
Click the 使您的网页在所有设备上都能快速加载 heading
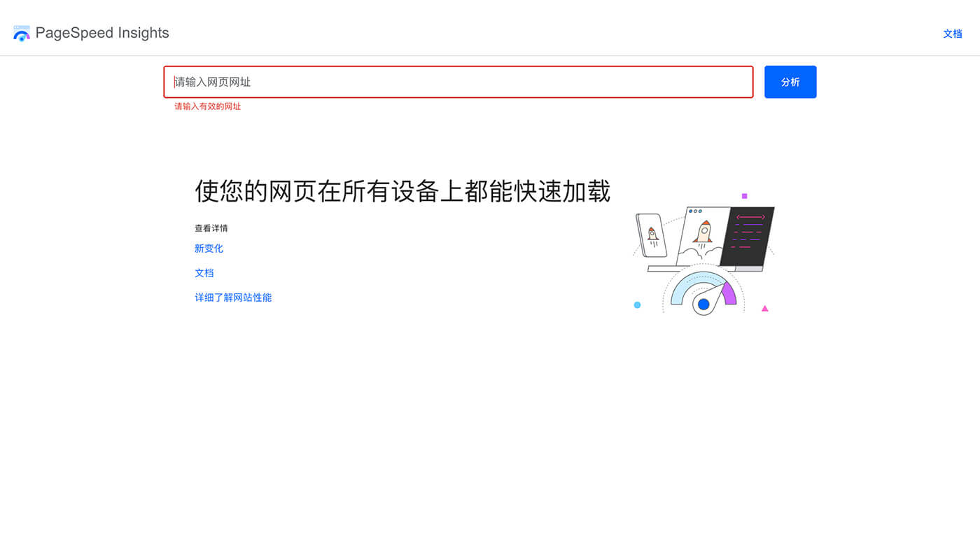coord(402,190)
